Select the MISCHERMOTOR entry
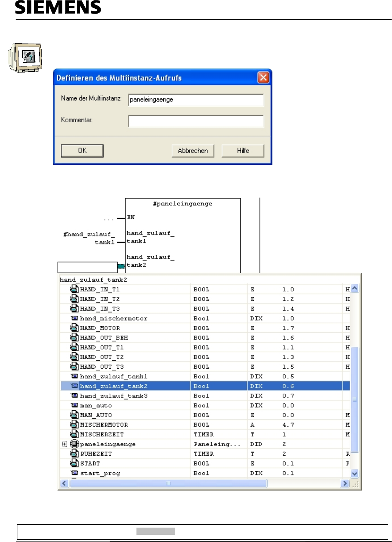The image size is (392, 542). [104, 425]
